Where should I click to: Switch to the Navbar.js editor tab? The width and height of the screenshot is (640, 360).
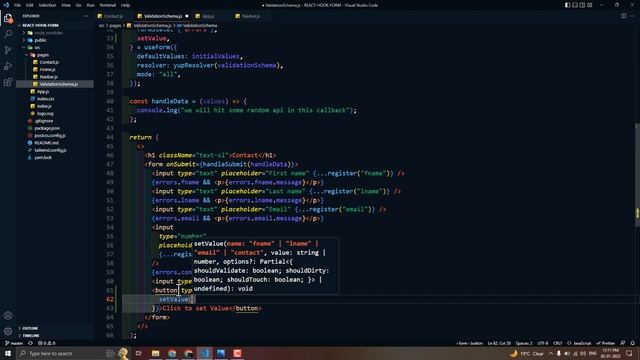point(251,16)
